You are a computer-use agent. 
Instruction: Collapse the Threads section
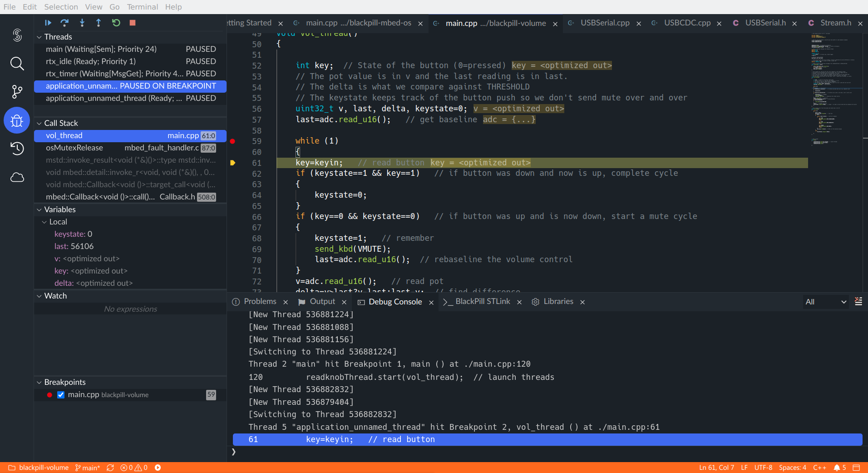(x=39, y=37)
